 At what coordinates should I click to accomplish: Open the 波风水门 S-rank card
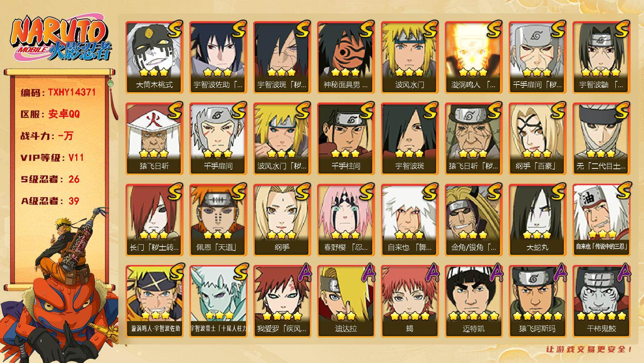[x=410, y=57]
